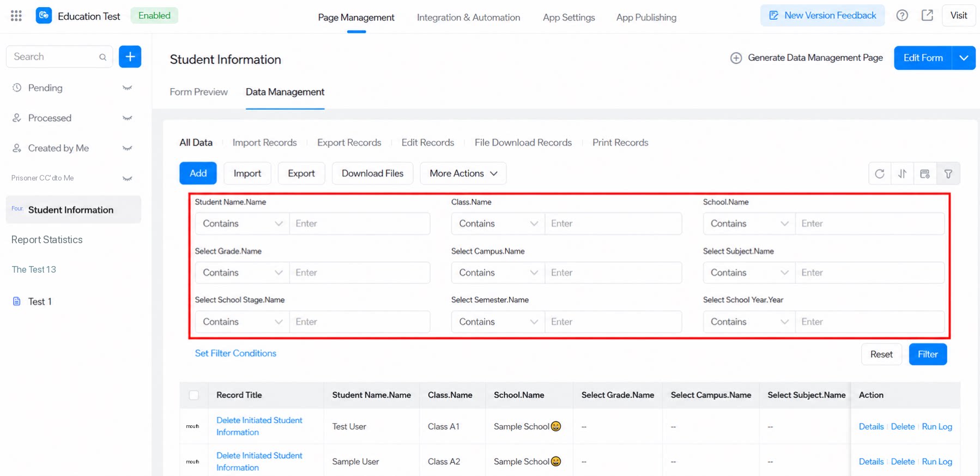Image resolution: width=980 pixels, height=476 pixels.
Task: Open the sort order icon
Action: coord(902,173)
